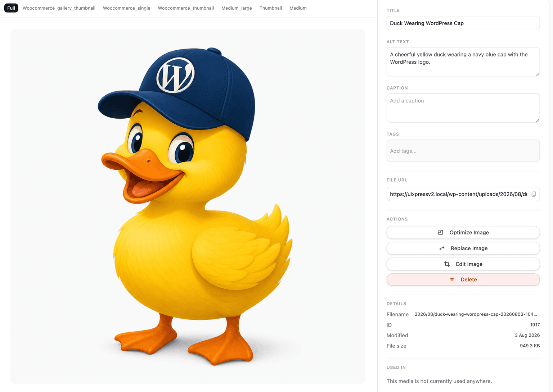Image resolution: width=553 pixels, height=392 pixels.
Task: Select the Full size tab
Action: (x=11, y=8)
